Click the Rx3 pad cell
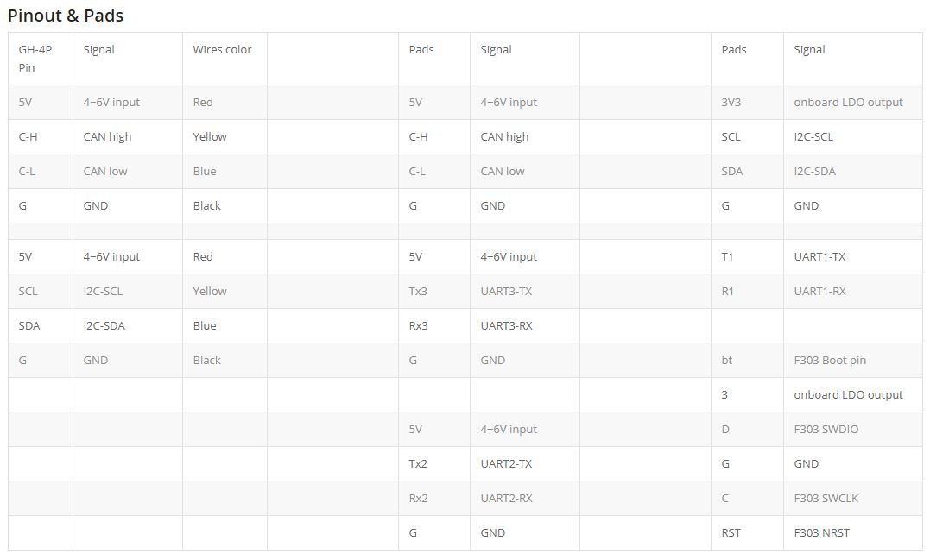This screenshot has height=560, width=930. click(x=434, y=325)
